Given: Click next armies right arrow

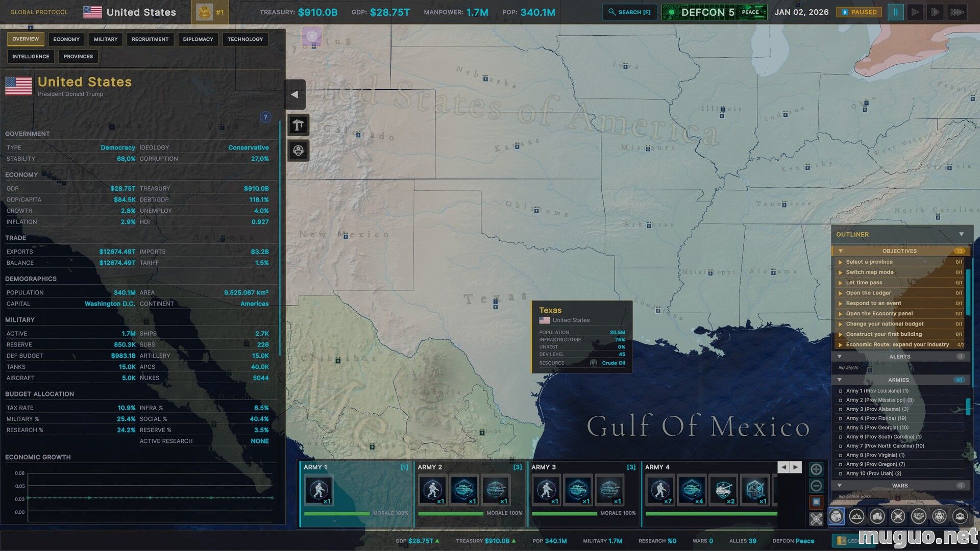Looking at the screenshot, I should click(795, 467).
